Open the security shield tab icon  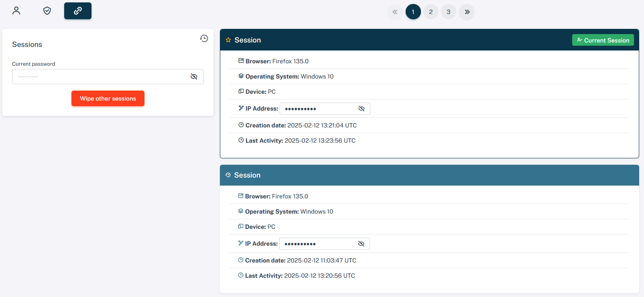pyautogui.click(x=47, y=11)
